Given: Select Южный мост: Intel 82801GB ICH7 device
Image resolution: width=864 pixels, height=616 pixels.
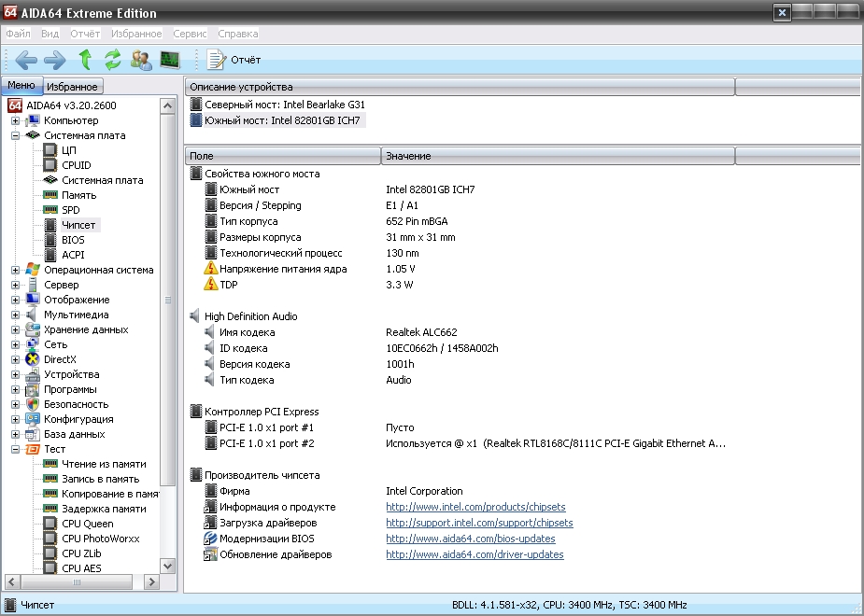Looking at the screenshot, I should tap(282, 120).
